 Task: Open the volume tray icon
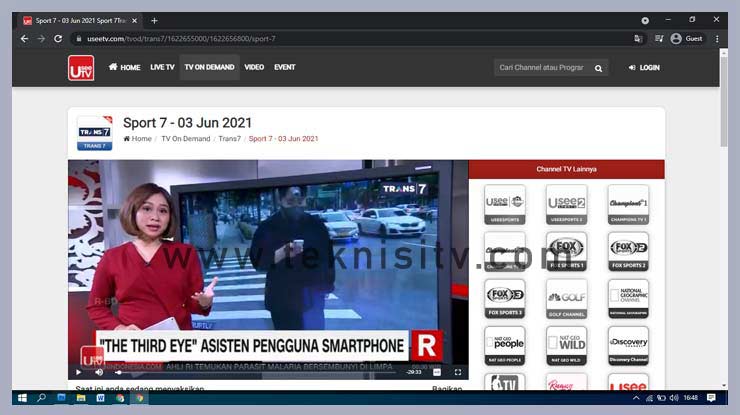(673, 398)
